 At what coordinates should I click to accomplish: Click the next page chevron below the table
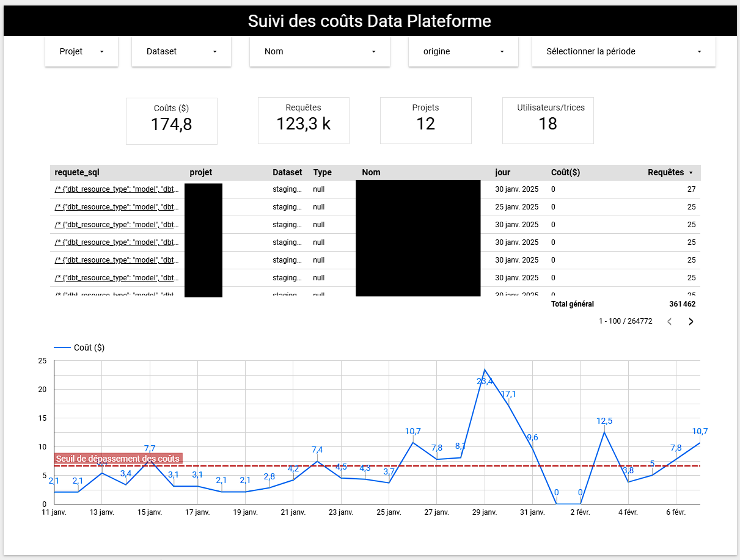point(691,321)
